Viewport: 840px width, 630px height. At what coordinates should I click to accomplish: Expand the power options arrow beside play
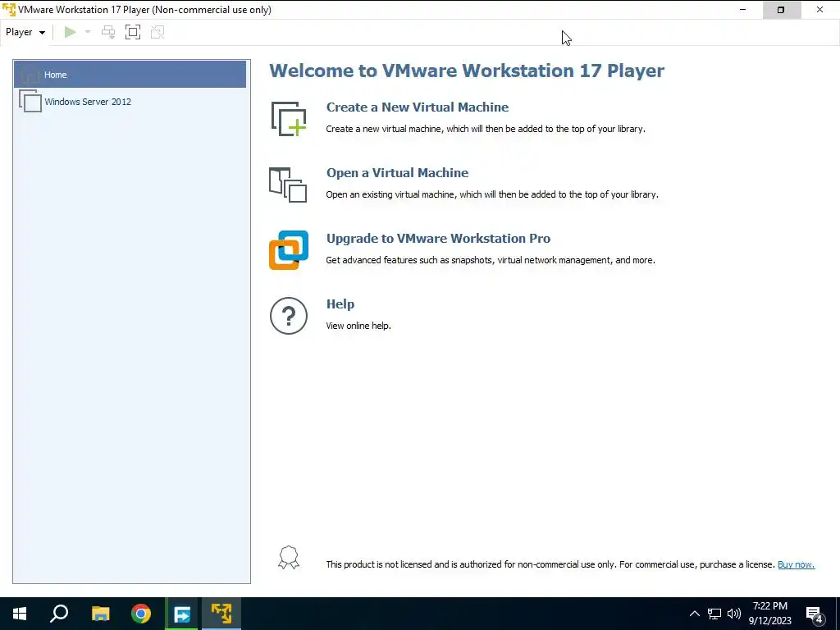[x=88, y=32]
